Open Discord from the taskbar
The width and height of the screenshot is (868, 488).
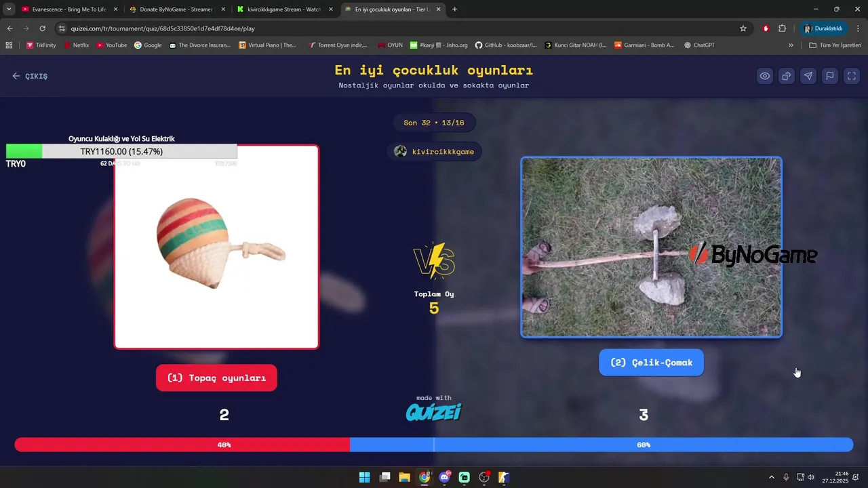[x=444, y=477]
